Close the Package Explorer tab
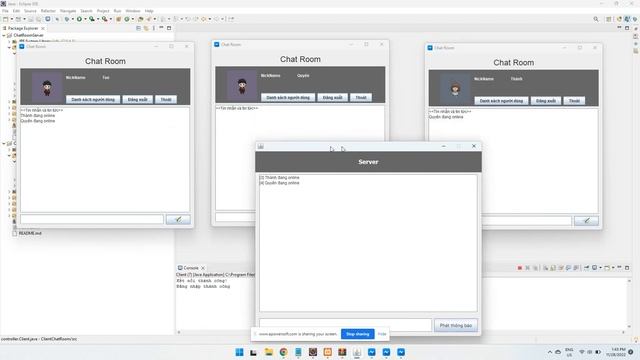This screenshot has height=360, width=640. (x=43, y=28)
